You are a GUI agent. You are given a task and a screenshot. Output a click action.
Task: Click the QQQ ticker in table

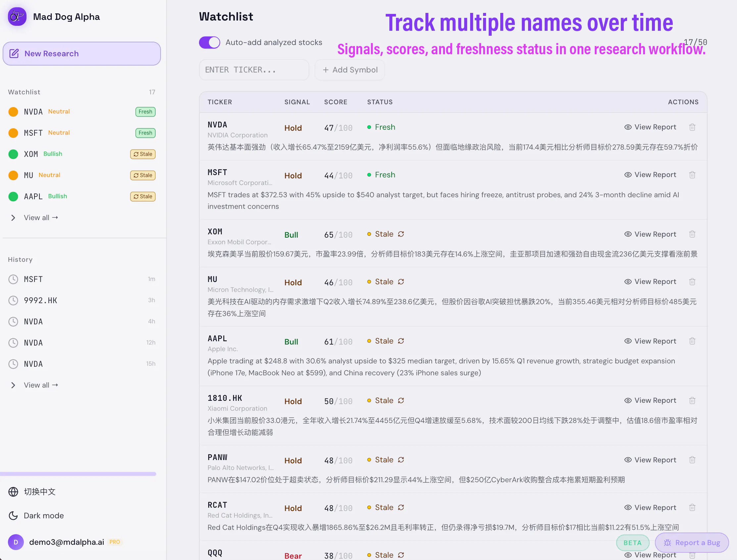point(215,553)
